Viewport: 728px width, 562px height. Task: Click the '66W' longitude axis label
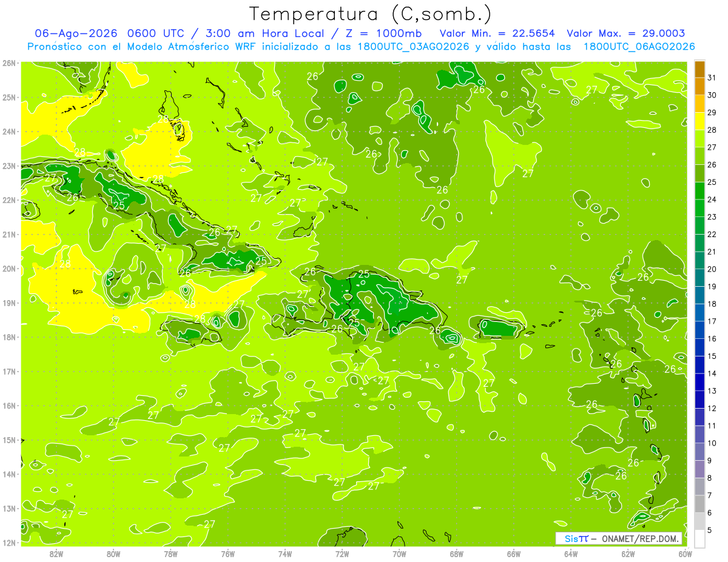(514, 554)
